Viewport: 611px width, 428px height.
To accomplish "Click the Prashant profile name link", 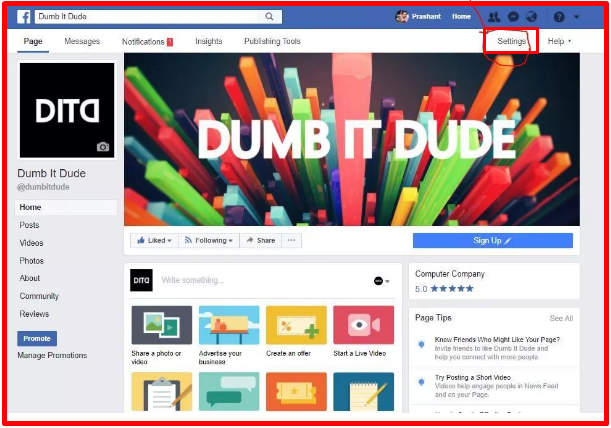I will coord(426,17).
